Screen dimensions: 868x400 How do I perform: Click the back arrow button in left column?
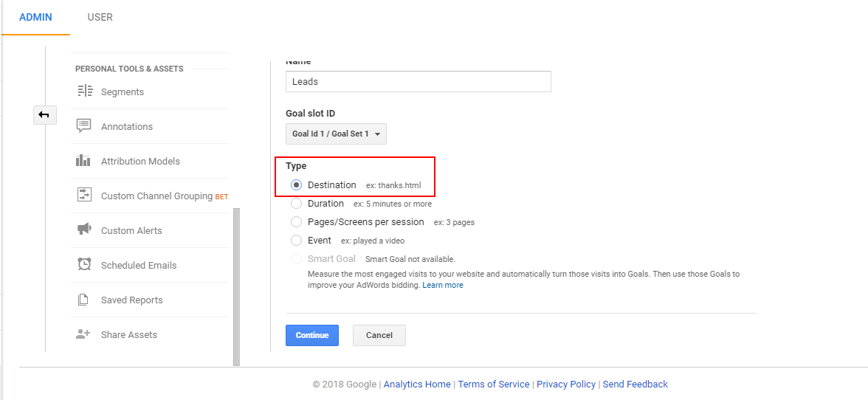(44, 114)
